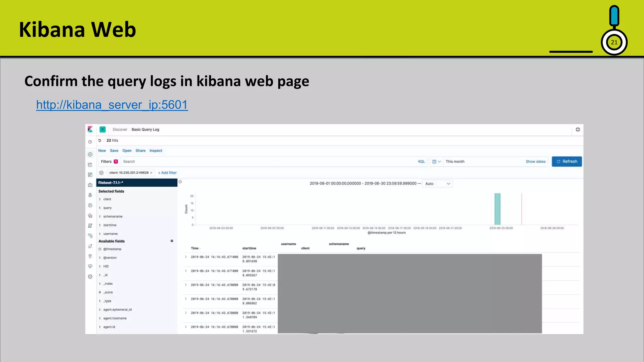Screen dimensions: 644x362
Task: Open Dashboard icon in sidebar
Action: pos(90,175)
